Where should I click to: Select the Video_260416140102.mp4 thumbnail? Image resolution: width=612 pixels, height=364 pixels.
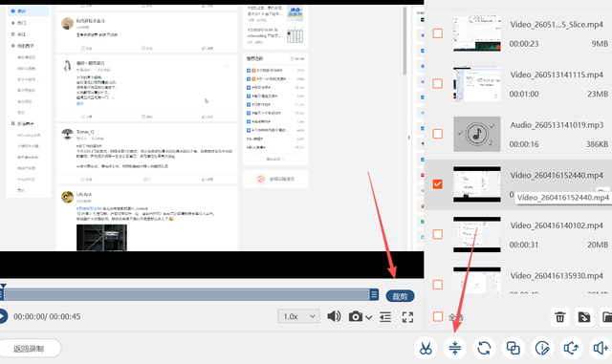coord(477,234)
